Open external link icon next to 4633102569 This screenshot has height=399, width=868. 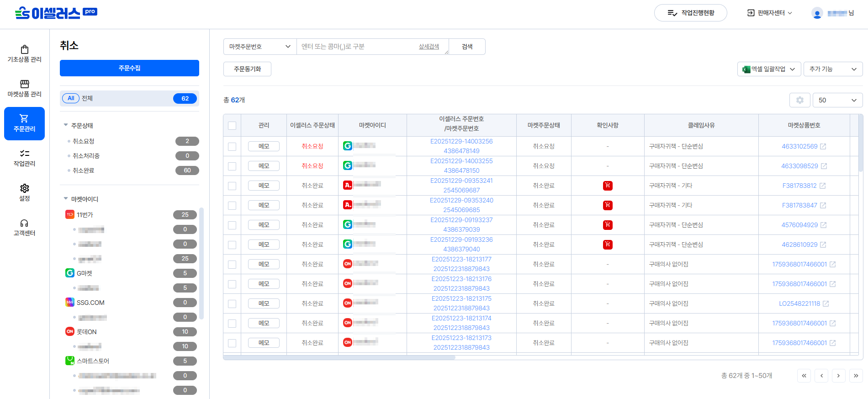(823, 147)
